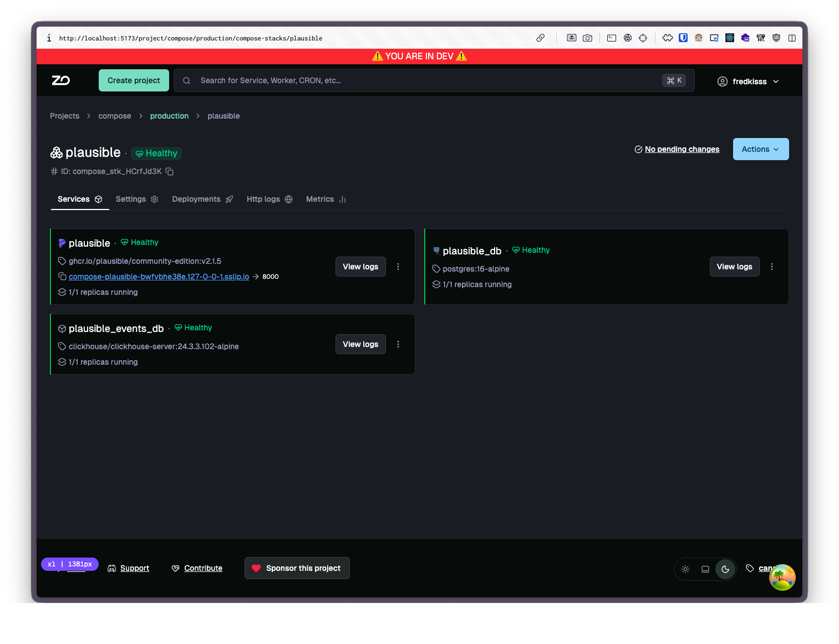
Task: Toggle the browser sidebar panel icon
Action: [792, 38]
